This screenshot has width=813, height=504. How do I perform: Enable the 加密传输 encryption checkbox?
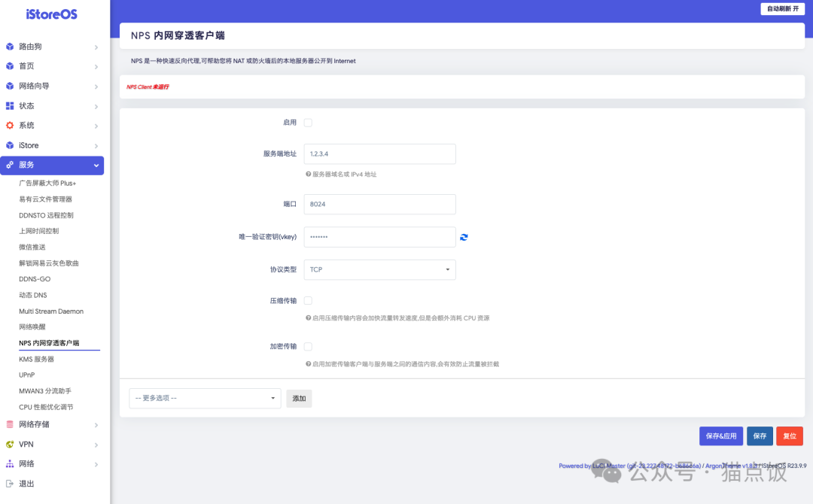point(308,346)
